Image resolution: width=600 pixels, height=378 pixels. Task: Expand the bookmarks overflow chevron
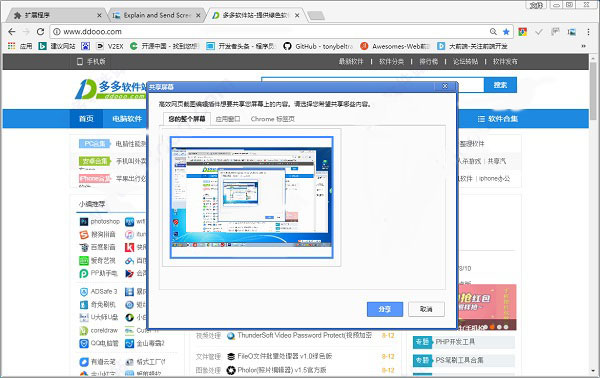(x=584, y=46)
